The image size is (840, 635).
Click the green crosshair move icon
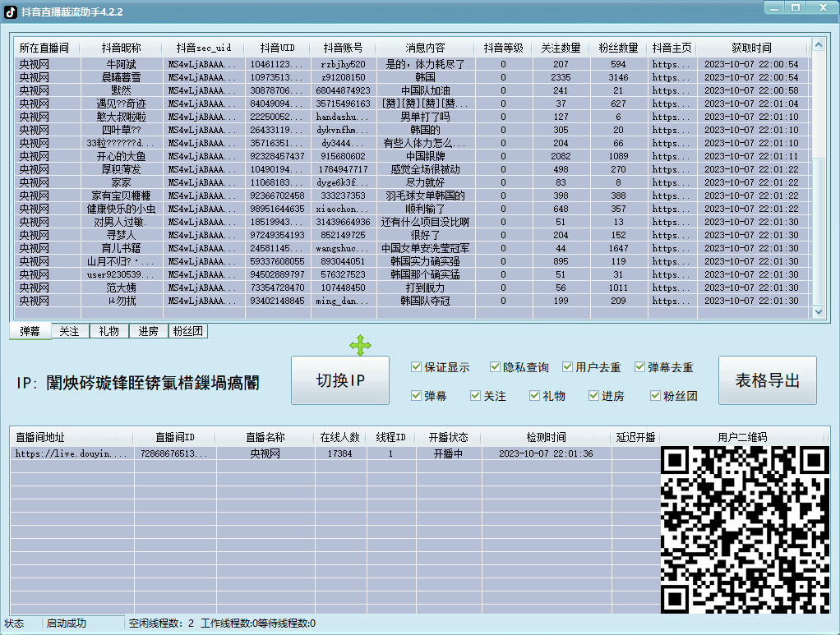360,346
